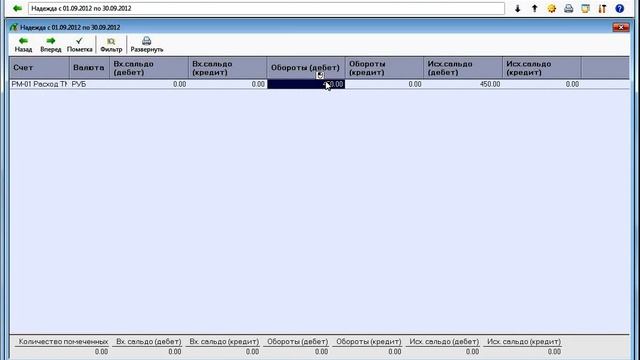This screenshot has height=360, width=640.
Task: Click the printer icon in top bar
Action: [569, 9]
